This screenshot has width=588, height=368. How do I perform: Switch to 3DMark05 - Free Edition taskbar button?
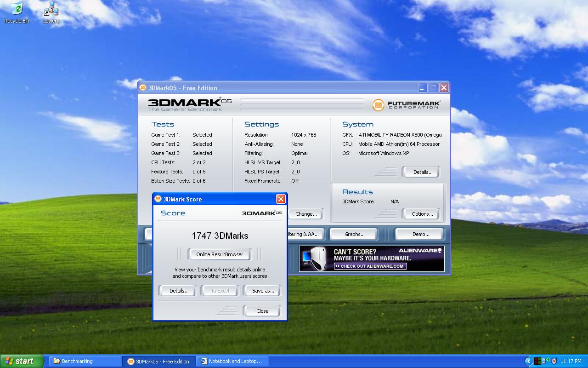click(158, 361)
